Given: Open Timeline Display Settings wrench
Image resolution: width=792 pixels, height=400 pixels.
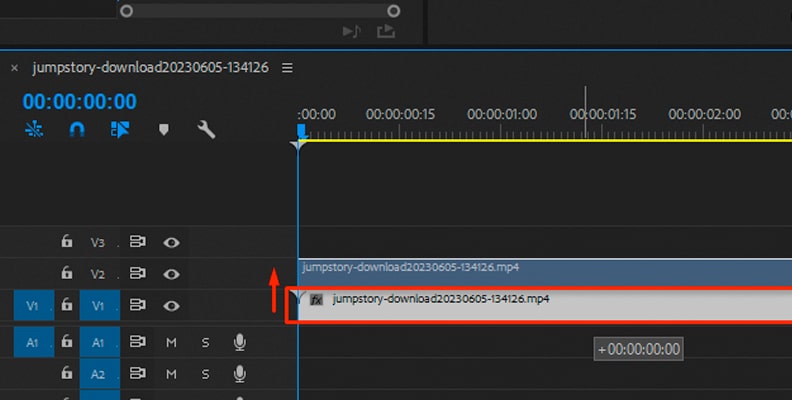Looking at the screenshot, I should (206, 130).
